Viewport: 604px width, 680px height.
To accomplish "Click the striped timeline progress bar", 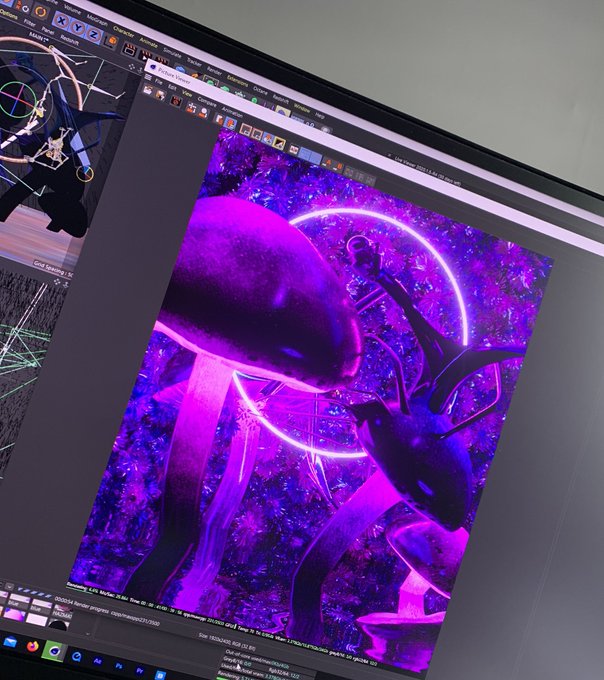I will [x=35, y=592].
